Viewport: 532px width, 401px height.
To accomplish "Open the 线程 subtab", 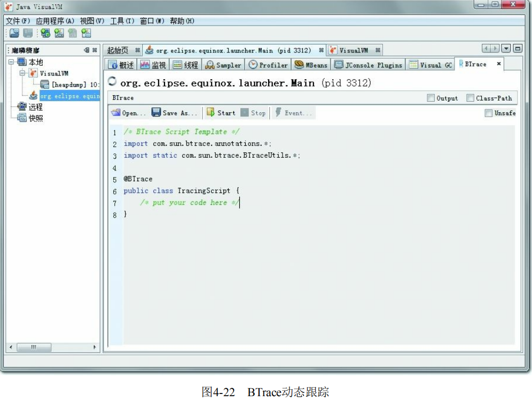I will [x=185, y=65].
